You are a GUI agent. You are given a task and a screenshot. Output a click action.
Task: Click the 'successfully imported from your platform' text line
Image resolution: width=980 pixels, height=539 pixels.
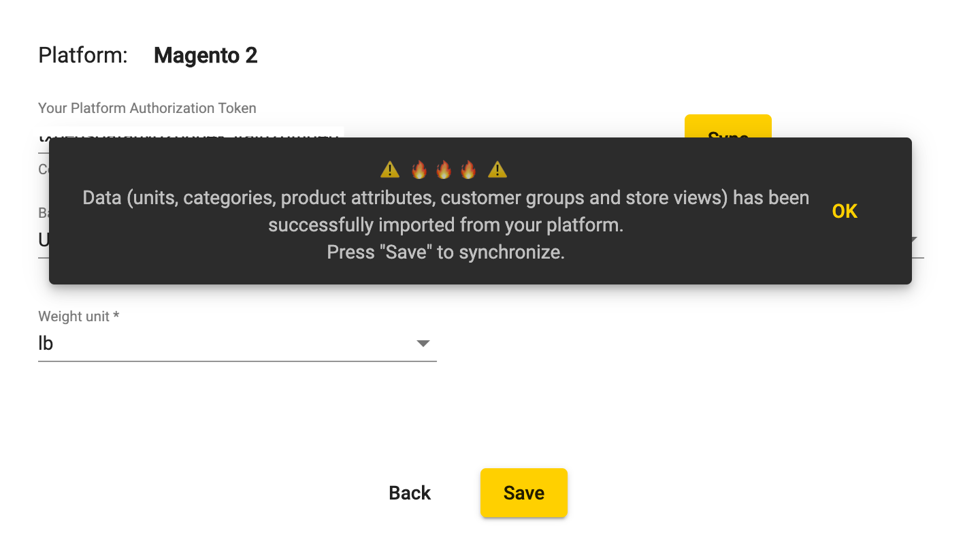pyautogui.click(x=446, y=225)
